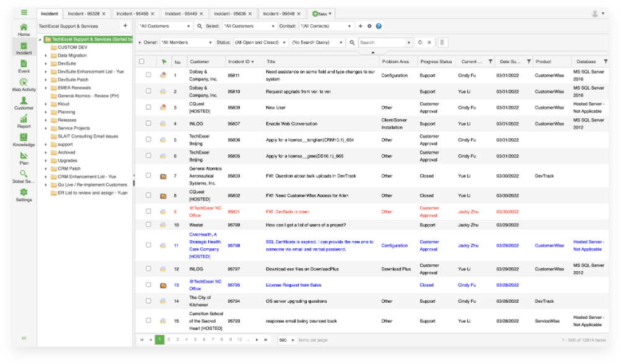This screenshot has height=364, width=621.
Task: Check the box for incident 95806
Action: click(149, 139)
